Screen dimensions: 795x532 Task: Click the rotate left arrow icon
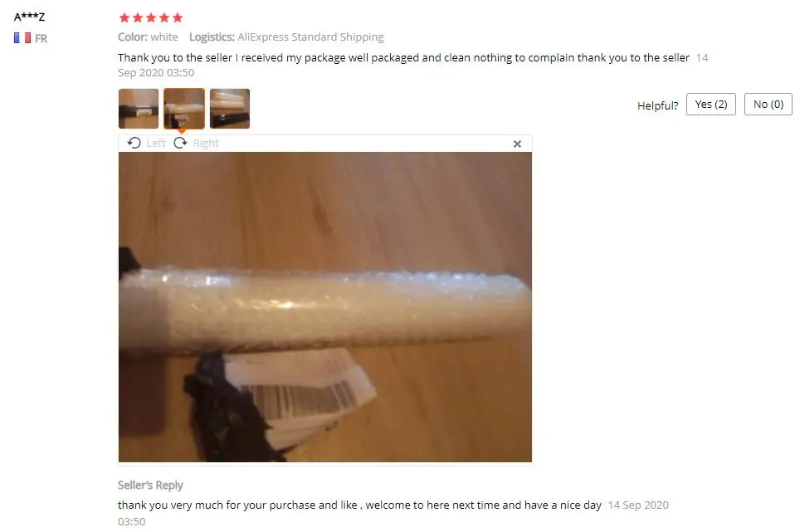(x=134, y=143)
